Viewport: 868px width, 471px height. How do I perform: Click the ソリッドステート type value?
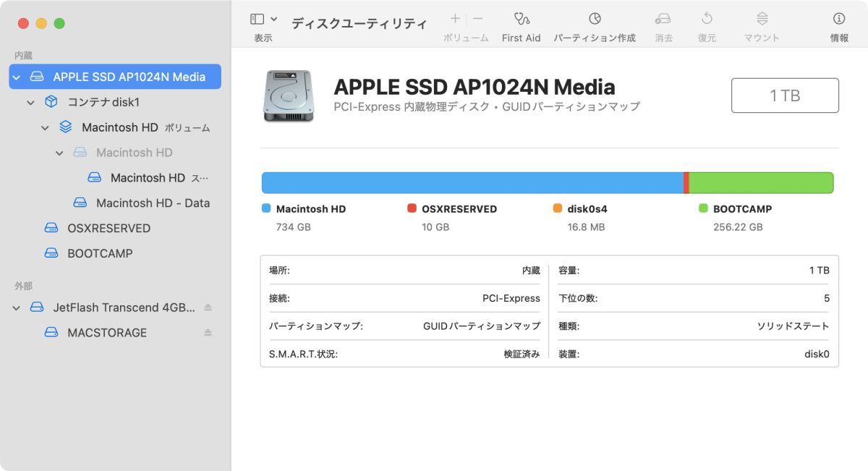tap(793, 326)
